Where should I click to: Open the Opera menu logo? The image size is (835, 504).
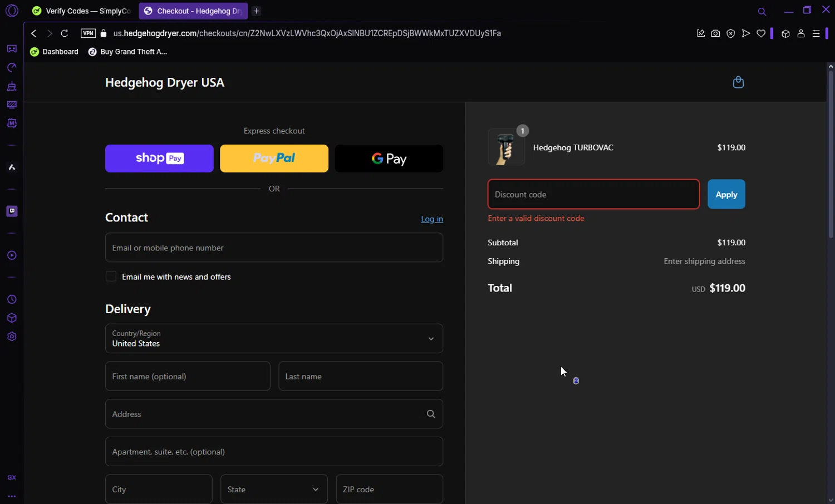click(x=12, y=11)
